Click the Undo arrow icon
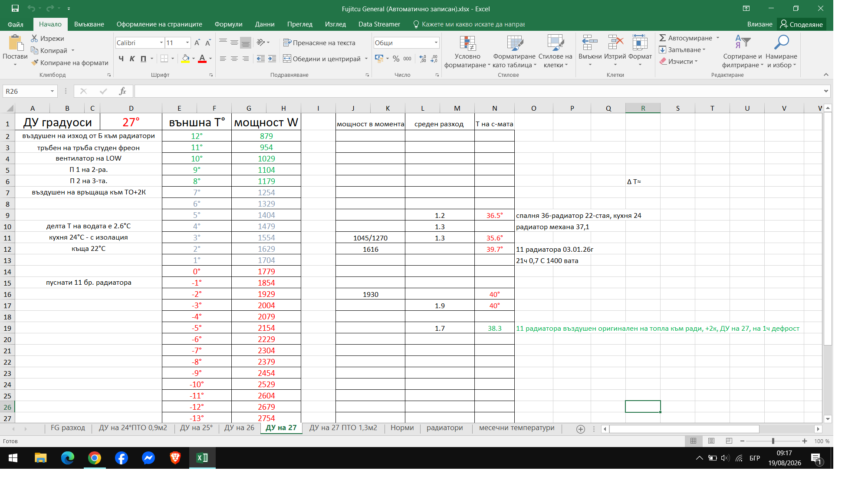Image resolution: width=868 pixels, height=500 pixels. [31, 9]
